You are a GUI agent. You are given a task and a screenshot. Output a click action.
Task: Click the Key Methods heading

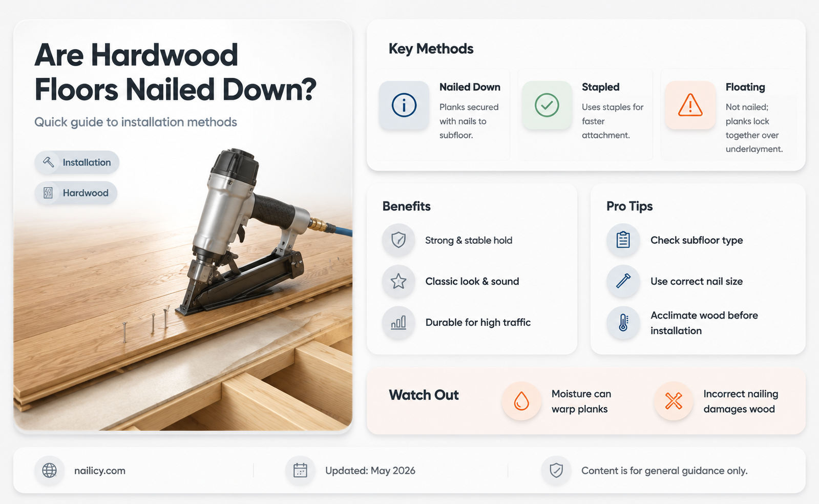(x=431, y=49)
